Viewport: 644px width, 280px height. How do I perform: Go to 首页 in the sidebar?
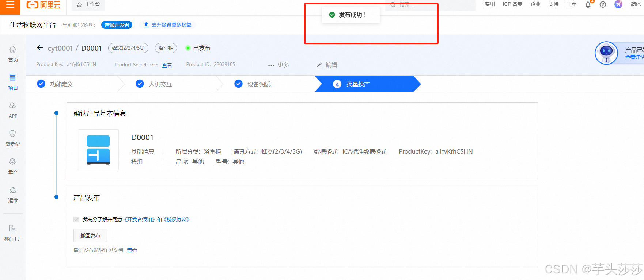13,54
